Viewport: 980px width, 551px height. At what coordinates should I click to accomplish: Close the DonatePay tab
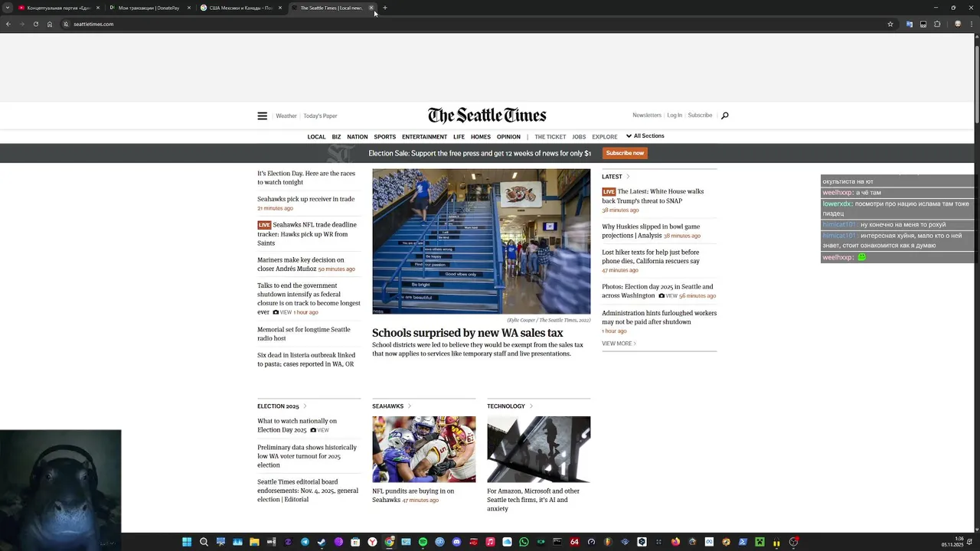point(189,8)
